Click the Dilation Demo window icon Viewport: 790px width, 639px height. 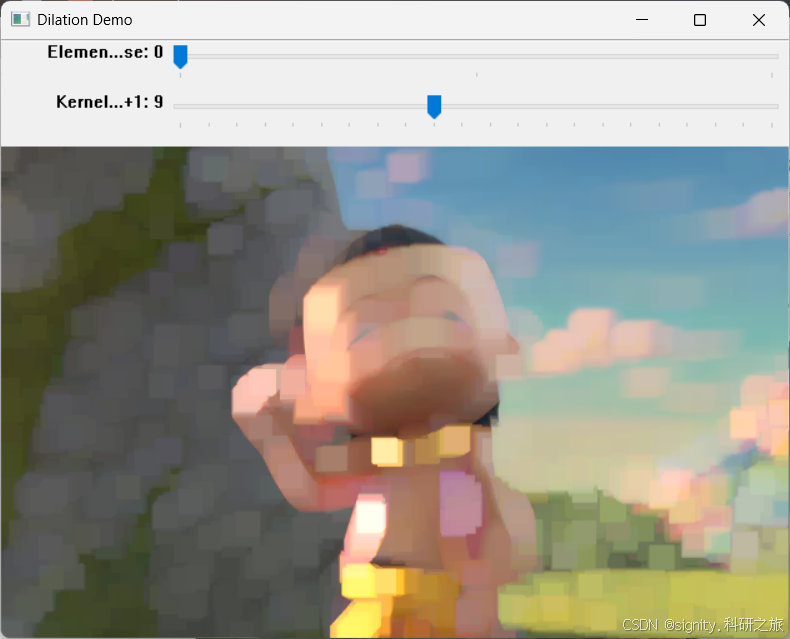(20, 20)
